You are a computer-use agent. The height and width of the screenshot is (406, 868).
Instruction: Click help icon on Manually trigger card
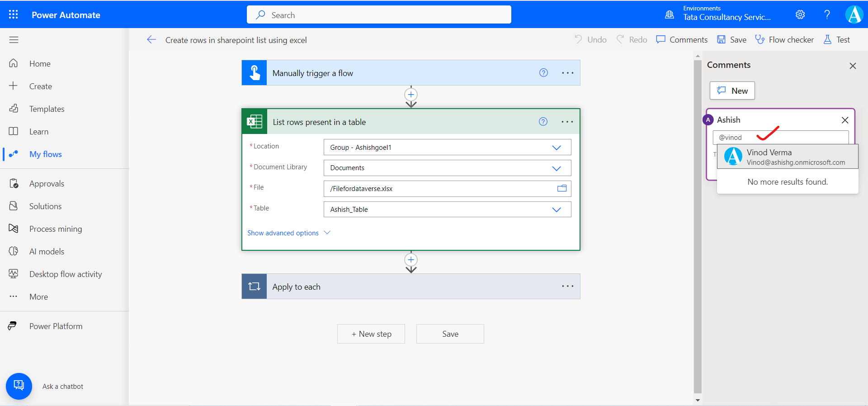point(543,73)
